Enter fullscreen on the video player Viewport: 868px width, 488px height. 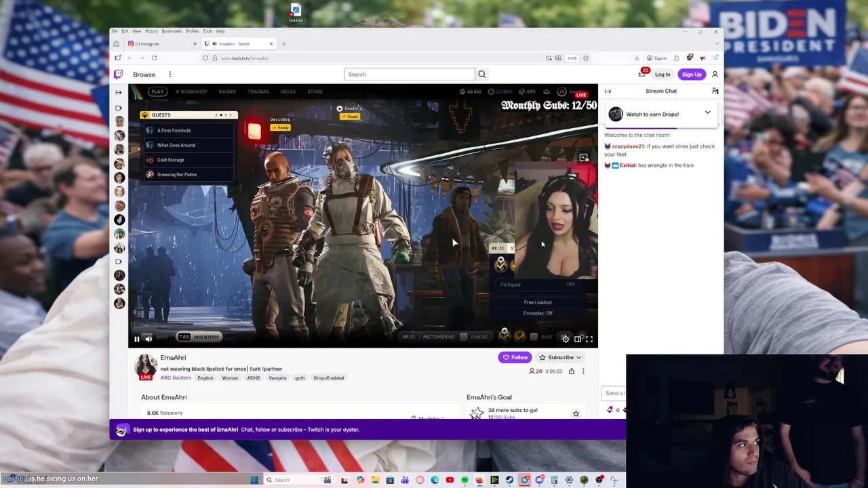[589, 339]
